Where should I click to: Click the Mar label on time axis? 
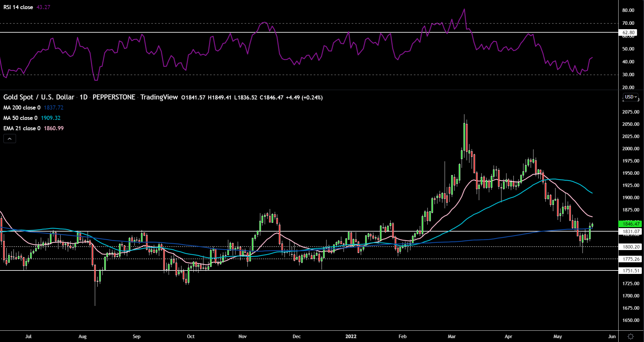click(452, 336)
